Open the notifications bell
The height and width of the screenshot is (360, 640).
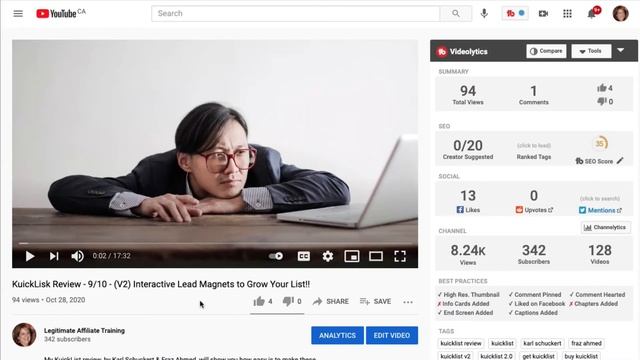[592, 13]
